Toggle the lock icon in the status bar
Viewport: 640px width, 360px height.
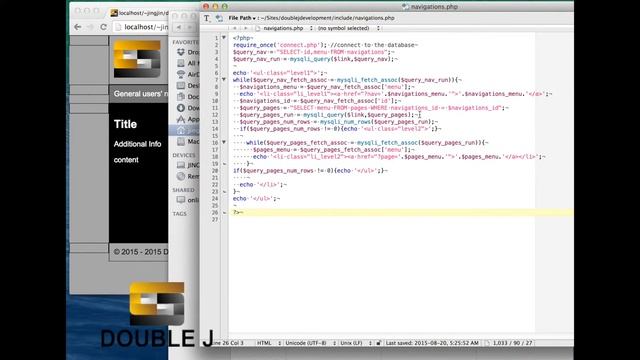(378, 343)
